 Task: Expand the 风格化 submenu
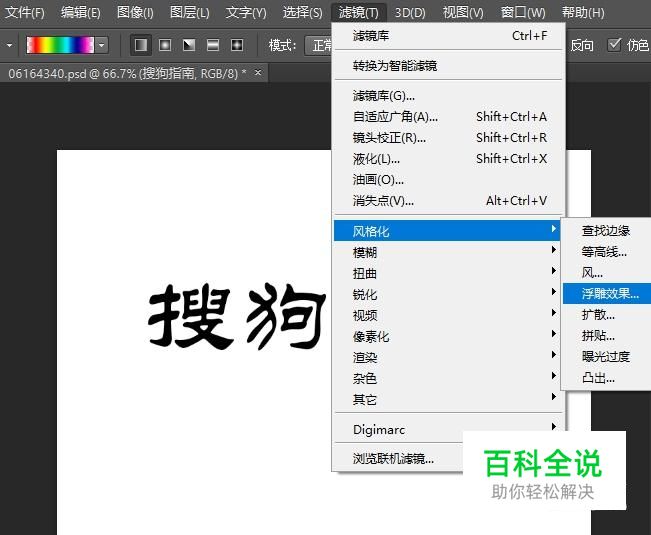click(x=447, y=231)
